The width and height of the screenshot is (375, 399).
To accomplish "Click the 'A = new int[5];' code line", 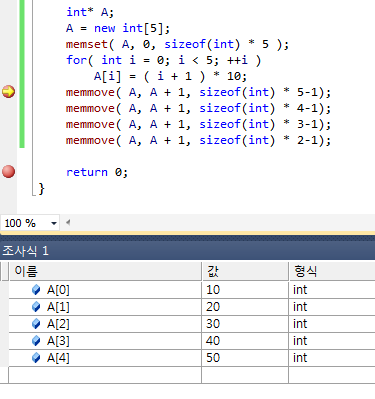I will point(118,28).
